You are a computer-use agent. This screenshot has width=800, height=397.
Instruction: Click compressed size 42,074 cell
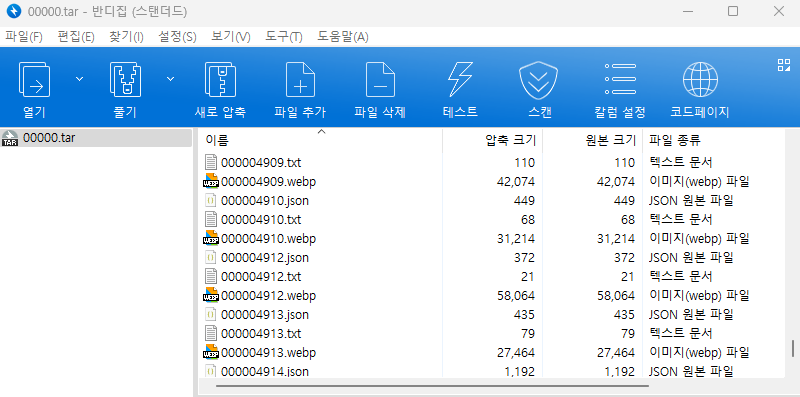tap(515, 182)
